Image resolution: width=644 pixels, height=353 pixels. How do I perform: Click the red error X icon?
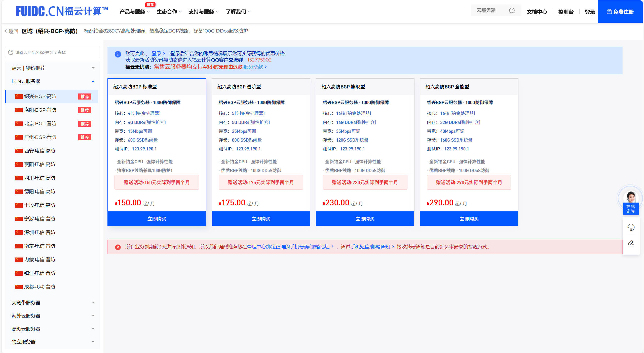[x=118, y=247]
